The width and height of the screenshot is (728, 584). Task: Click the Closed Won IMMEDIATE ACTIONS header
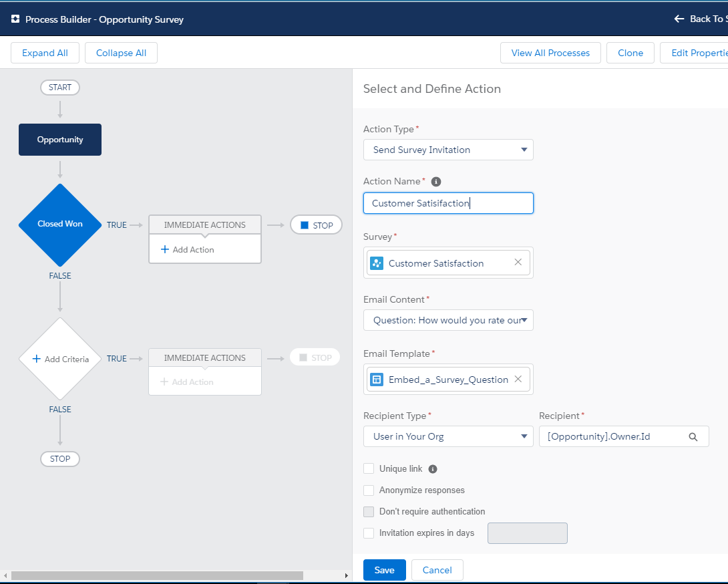205,225
